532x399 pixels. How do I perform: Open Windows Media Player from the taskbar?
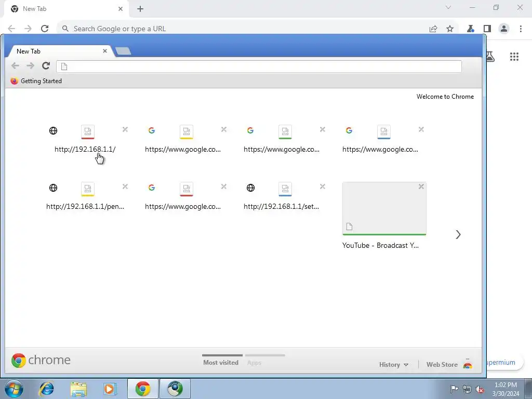click(109, 389)
